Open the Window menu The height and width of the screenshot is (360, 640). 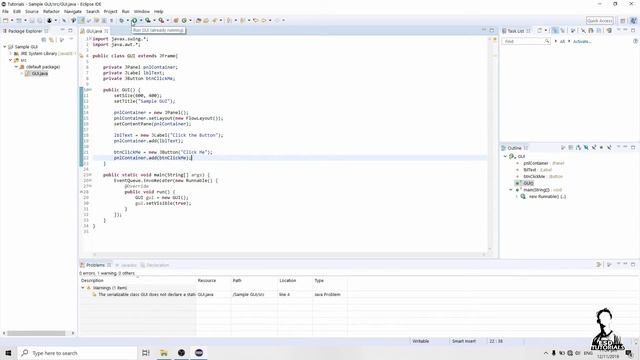[142, 11]
